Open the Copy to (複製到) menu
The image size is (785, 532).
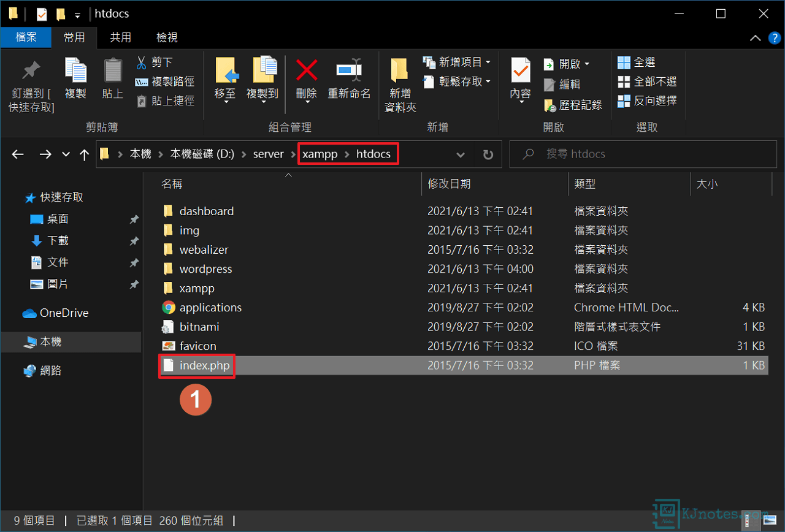point(262,80)
